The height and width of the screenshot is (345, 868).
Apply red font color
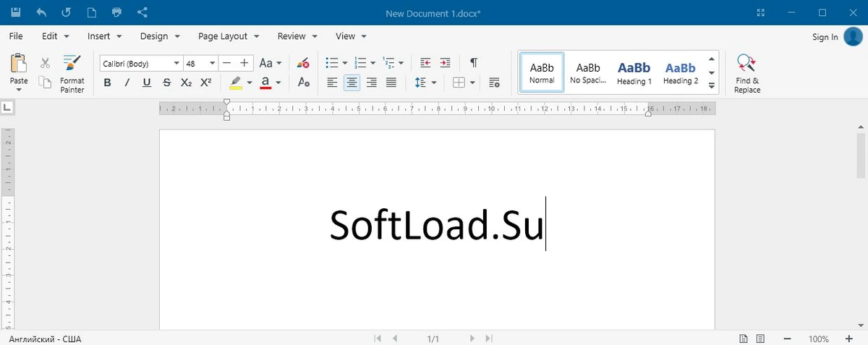[265, 82]
